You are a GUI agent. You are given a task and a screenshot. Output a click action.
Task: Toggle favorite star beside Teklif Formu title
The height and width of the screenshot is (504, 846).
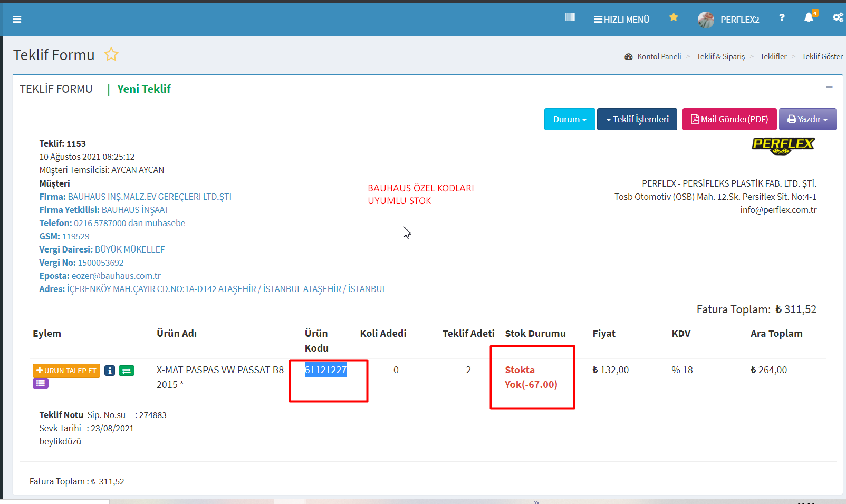coord(111,54)
